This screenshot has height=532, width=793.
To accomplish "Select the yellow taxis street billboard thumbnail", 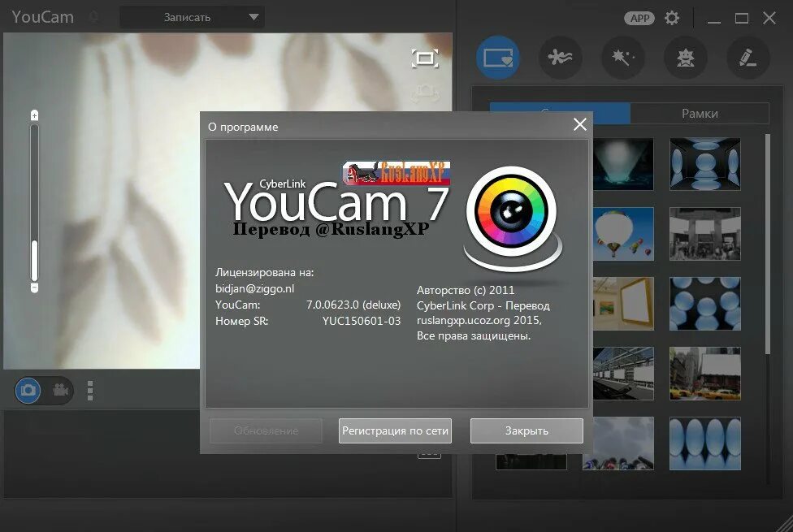I will point(705,373).
